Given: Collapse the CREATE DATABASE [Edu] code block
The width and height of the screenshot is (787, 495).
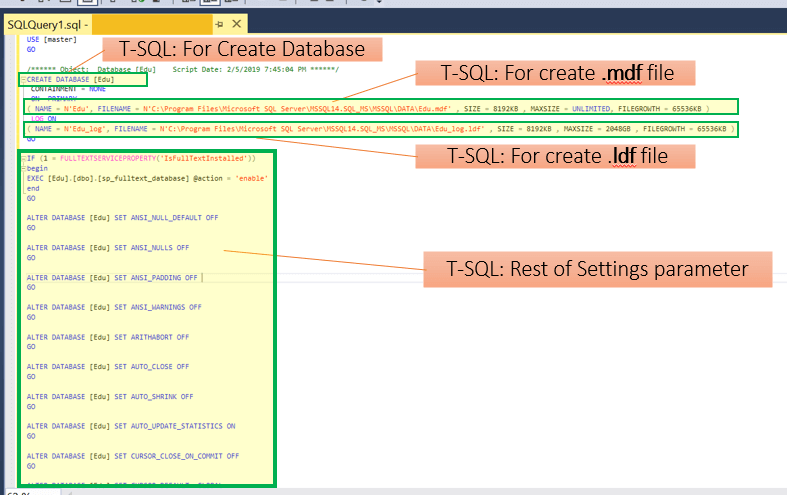Looking at the screenshot, I should [22, 79].
